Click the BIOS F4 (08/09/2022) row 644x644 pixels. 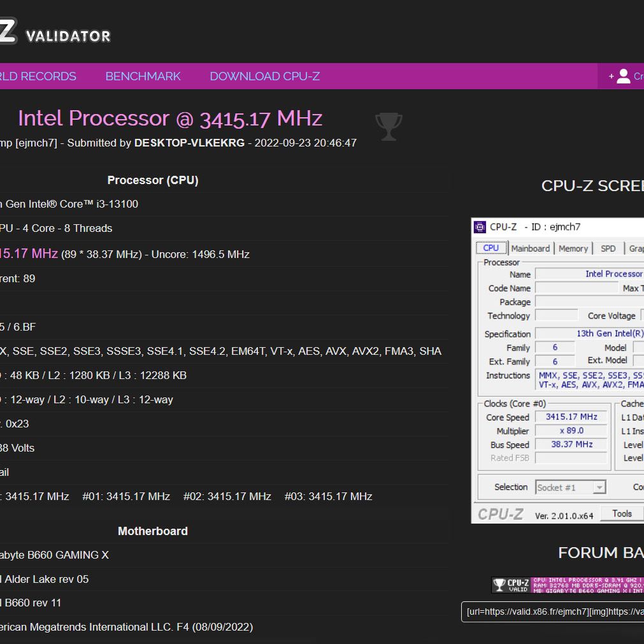pos(224,627)
